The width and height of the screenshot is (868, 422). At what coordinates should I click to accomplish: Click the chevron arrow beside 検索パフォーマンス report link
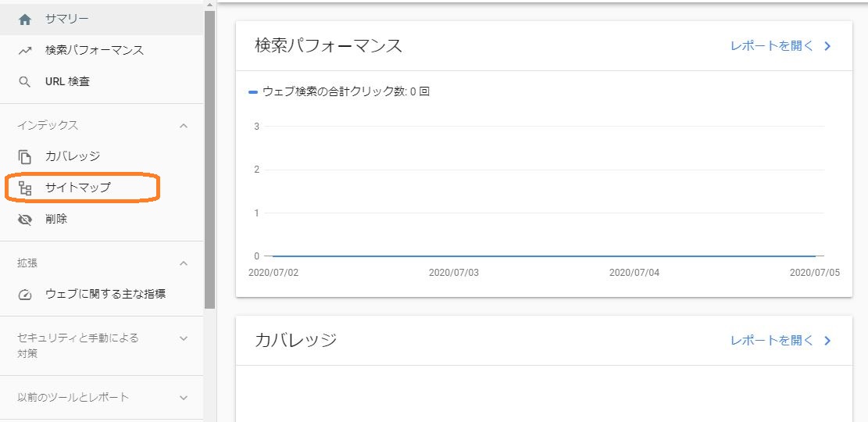tap(827, 46)
